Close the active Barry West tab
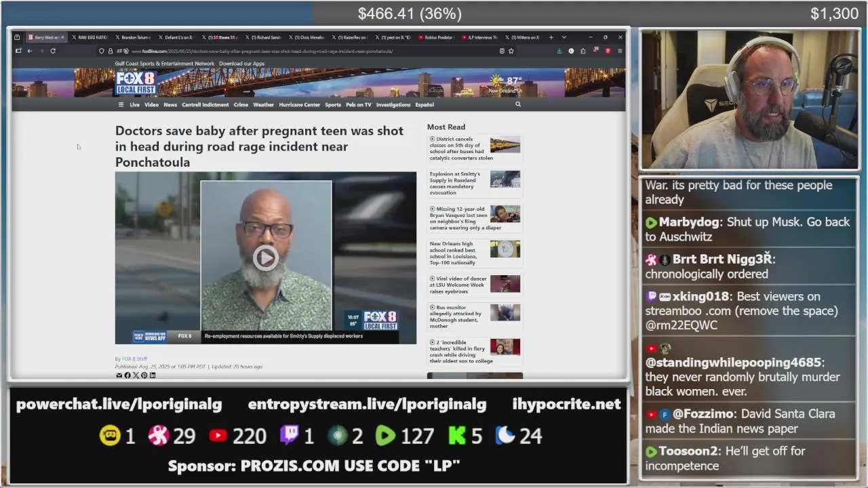The width and height of the screenshot is (868, 488). 62,37
